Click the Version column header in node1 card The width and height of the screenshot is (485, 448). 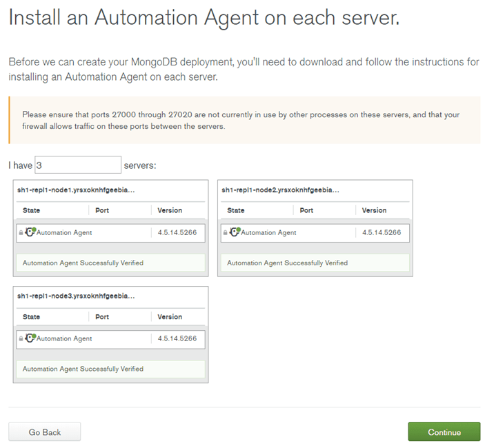pos(170,210)
